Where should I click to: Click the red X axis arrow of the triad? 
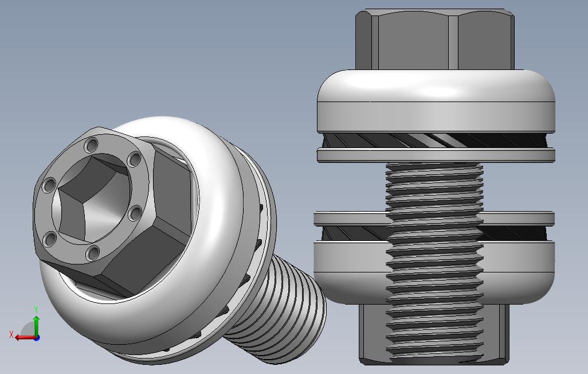click(25, 338)
